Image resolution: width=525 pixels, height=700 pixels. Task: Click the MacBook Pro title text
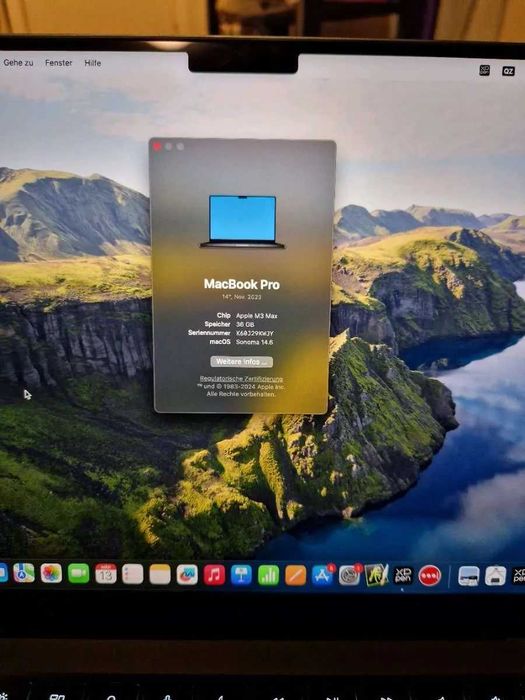pyautogui.click(x=242, y=284)
